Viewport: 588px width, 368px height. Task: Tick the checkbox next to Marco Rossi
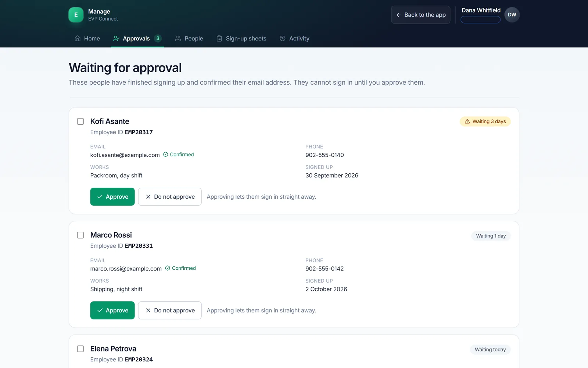tap(80, 235)
